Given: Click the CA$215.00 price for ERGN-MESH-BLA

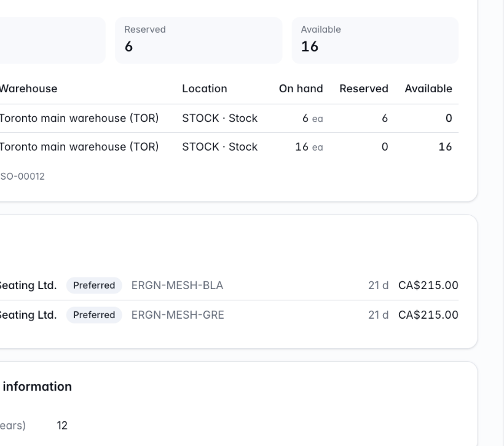Looking at the screenshot, I should [428, 285].
